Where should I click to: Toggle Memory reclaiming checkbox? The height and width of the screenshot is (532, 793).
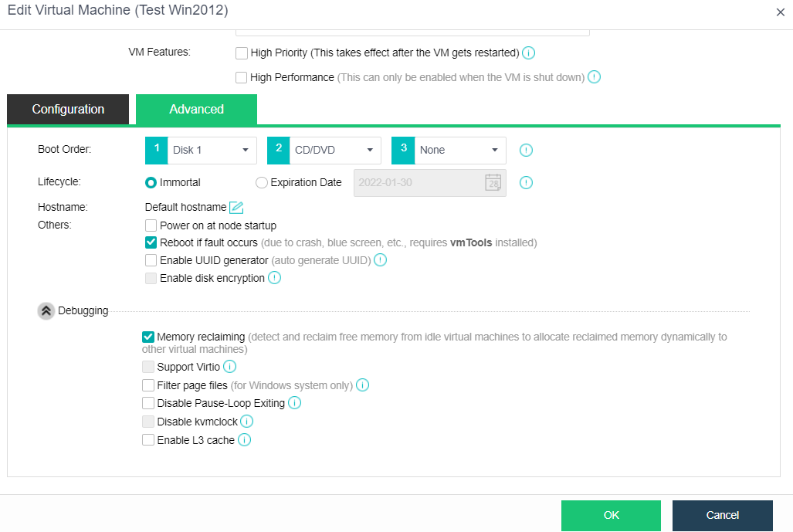click(148, 337)
